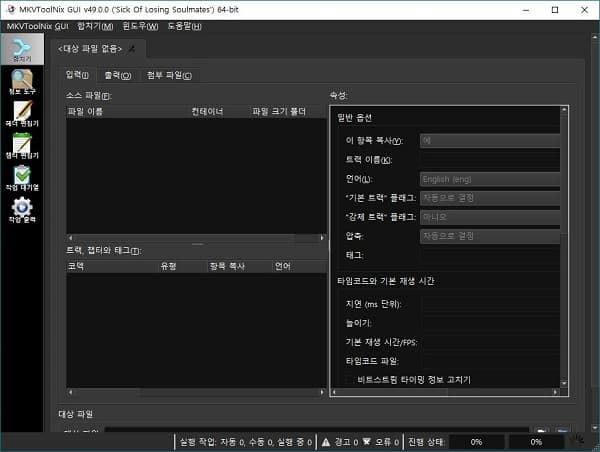
Task: Click the MKVToolNix app icon in title bar
Action: point(11,10)
